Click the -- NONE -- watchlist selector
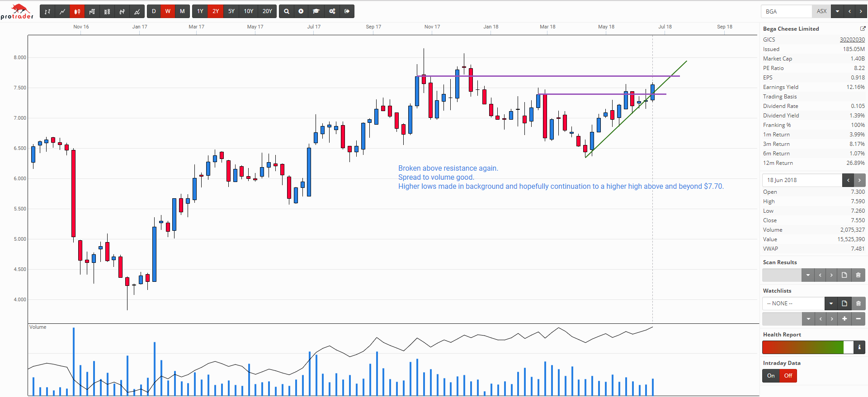Image resolution: width=868 pixels, height=397 pixels. [x=793, y=304]
